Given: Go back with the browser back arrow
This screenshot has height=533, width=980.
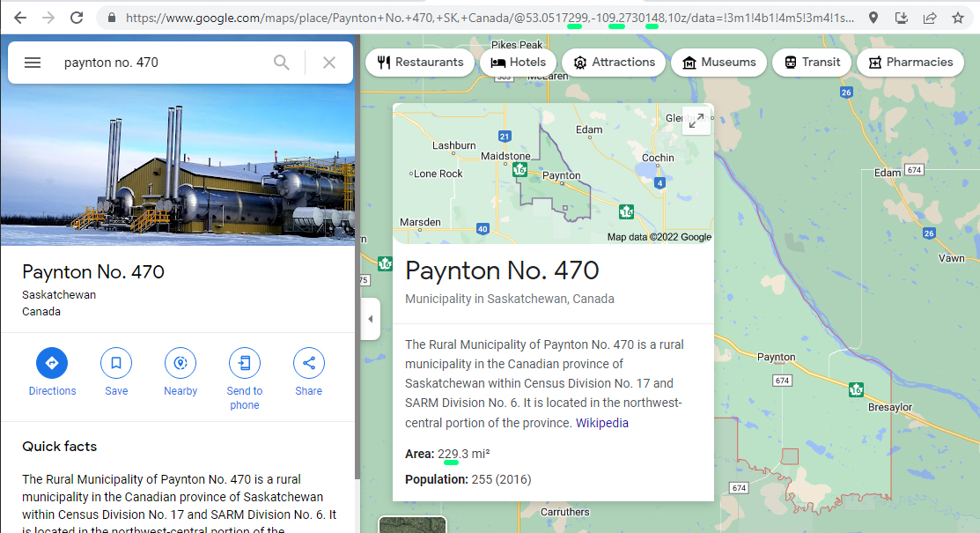Looking at the screenshot, I should 20,18.
